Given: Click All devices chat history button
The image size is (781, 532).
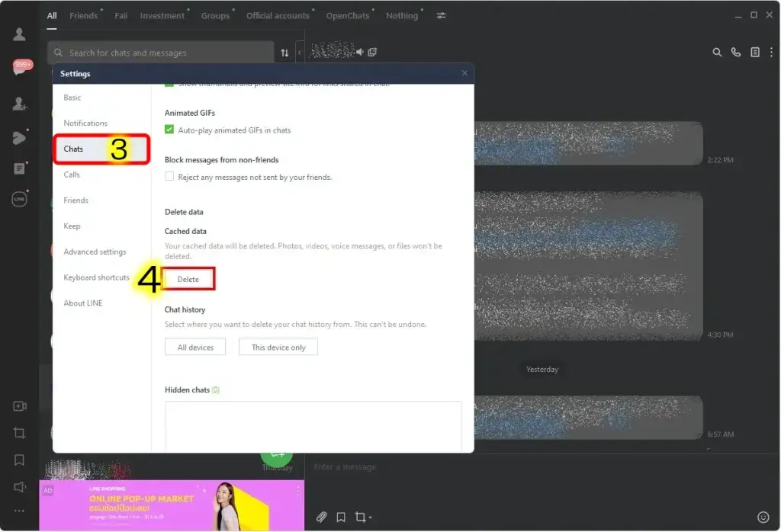Looking at the screenshot, I should point(195,347).
